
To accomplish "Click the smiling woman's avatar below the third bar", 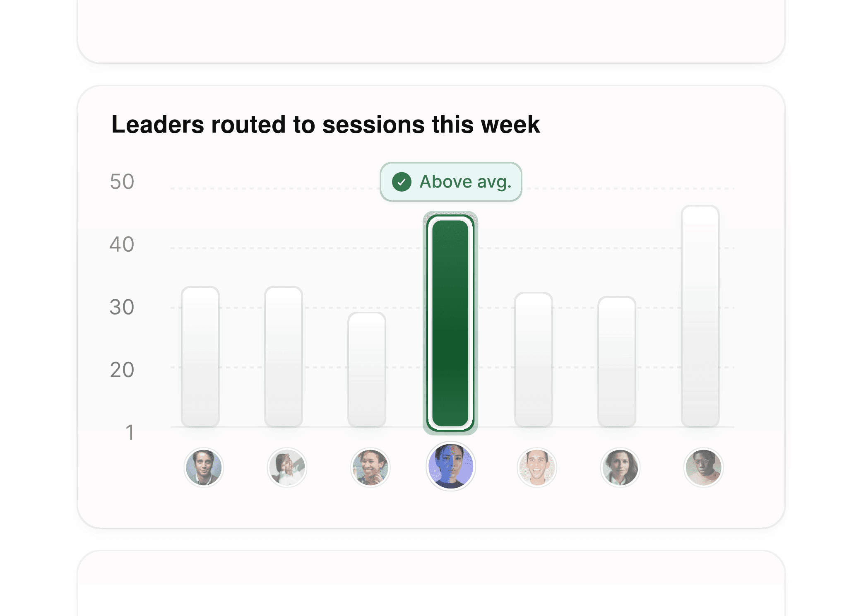I will click(x=370, y=467).
